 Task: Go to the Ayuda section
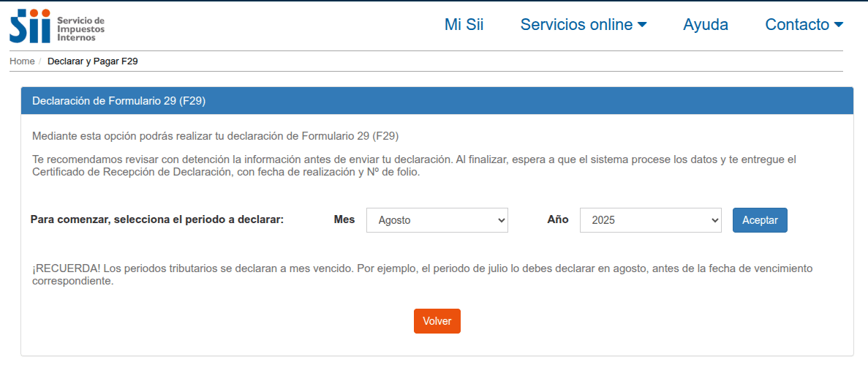tap(705, 25)
